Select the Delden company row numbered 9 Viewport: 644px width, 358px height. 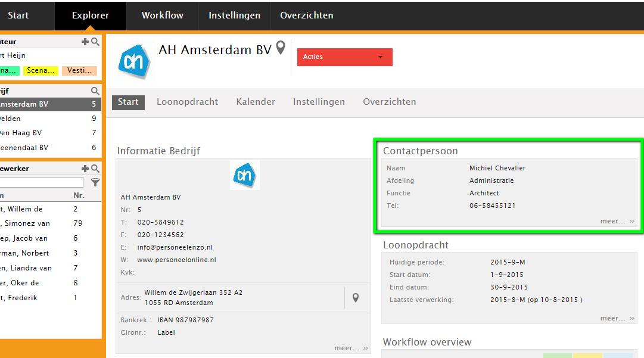(x=51, y=119)
